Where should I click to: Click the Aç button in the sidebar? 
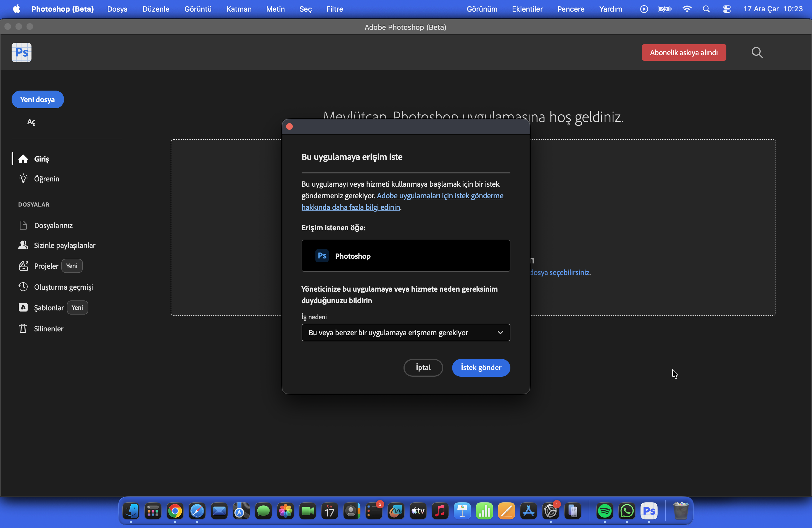(31, 122)
